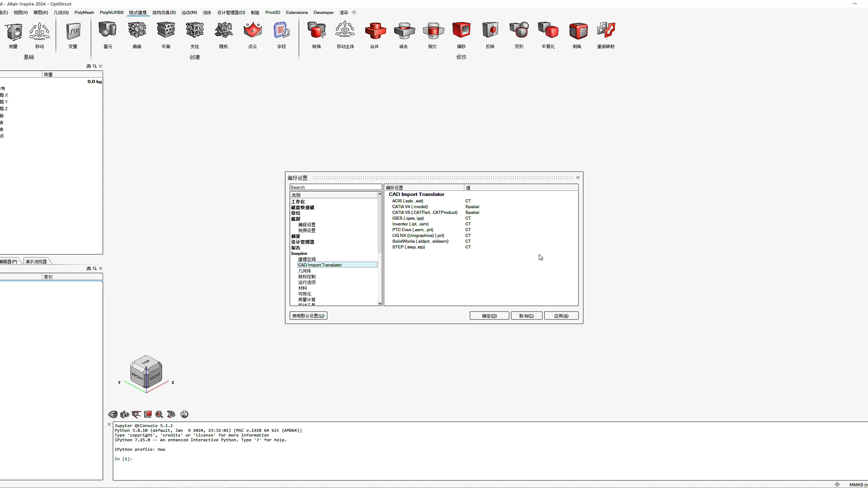Collapse the Inspire section in preferences list

pos(299,253)
